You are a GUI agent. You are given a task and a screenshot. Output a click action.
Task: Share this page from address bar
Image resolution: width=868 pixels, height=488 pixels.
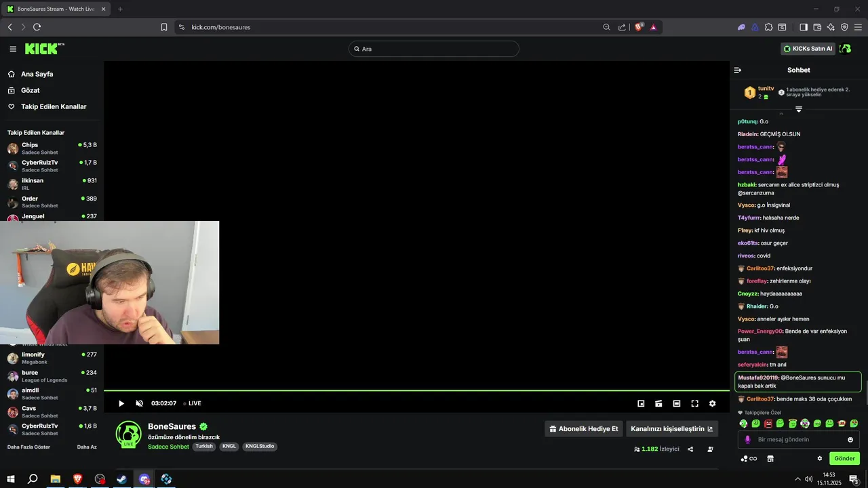coord(623,27)
